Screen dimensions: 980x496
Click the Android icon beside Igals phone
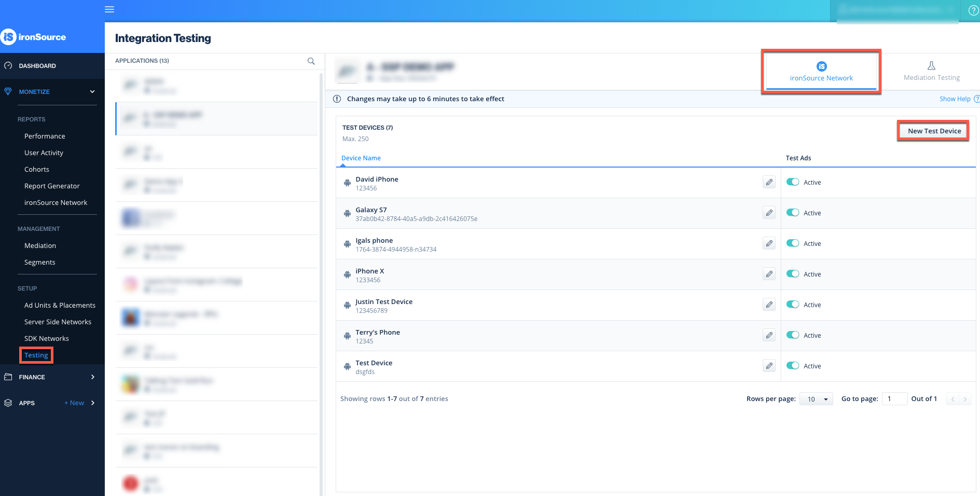[x=347, y=244]
